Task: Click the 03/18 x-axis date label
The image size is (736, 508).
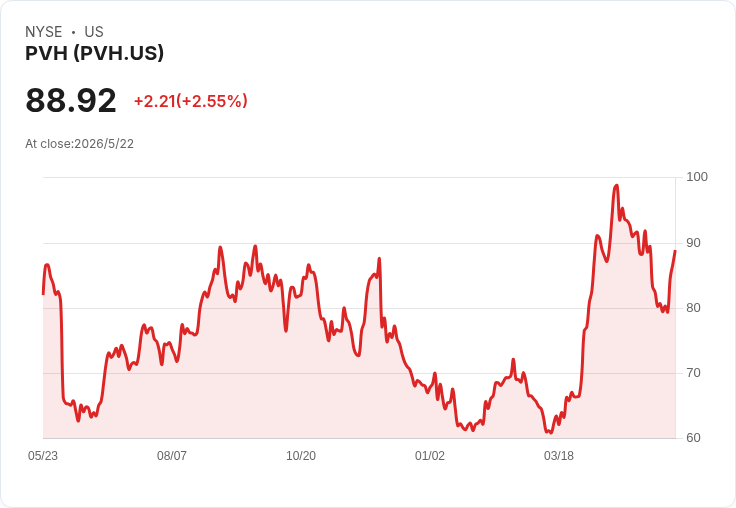Action: tap(559, 455)
